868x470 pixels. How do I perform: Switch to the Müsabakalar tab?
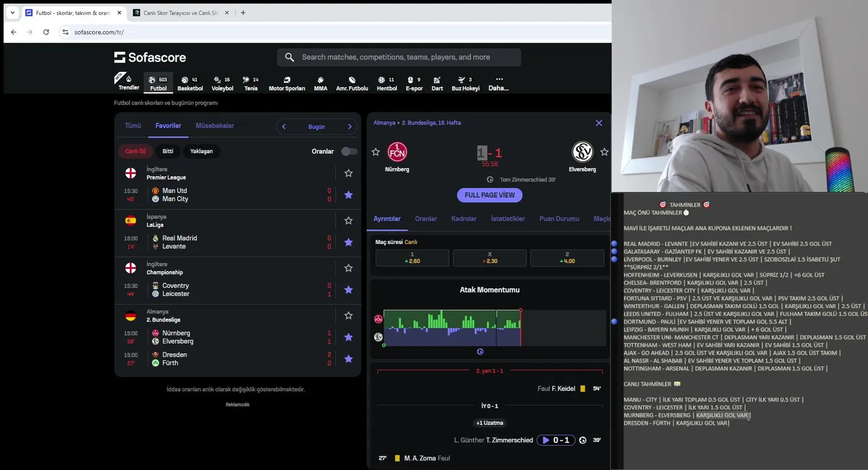[215, 126]
